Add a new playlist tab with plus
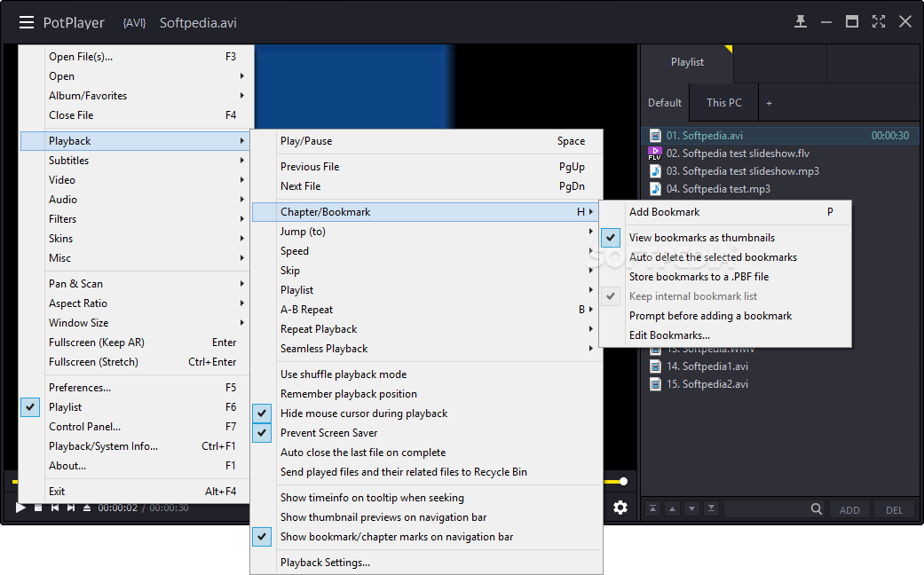 (769, 103)
